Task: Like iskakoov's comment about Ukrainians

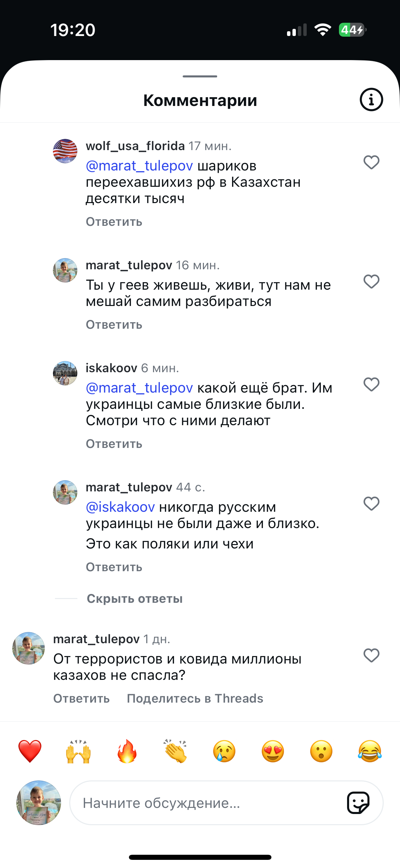Action: [x=371, y=384]
